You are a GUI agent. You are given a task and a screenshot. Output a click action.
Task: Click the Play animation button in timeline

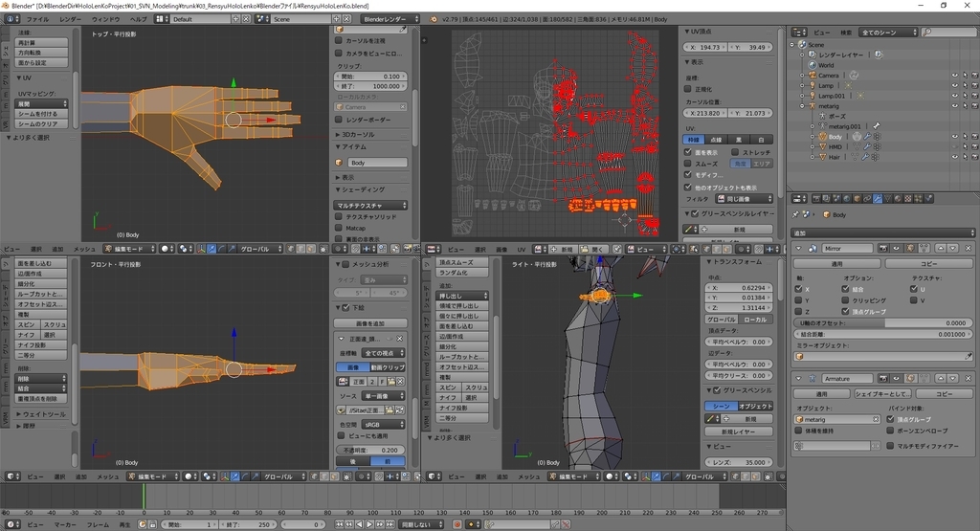[370, 524]
